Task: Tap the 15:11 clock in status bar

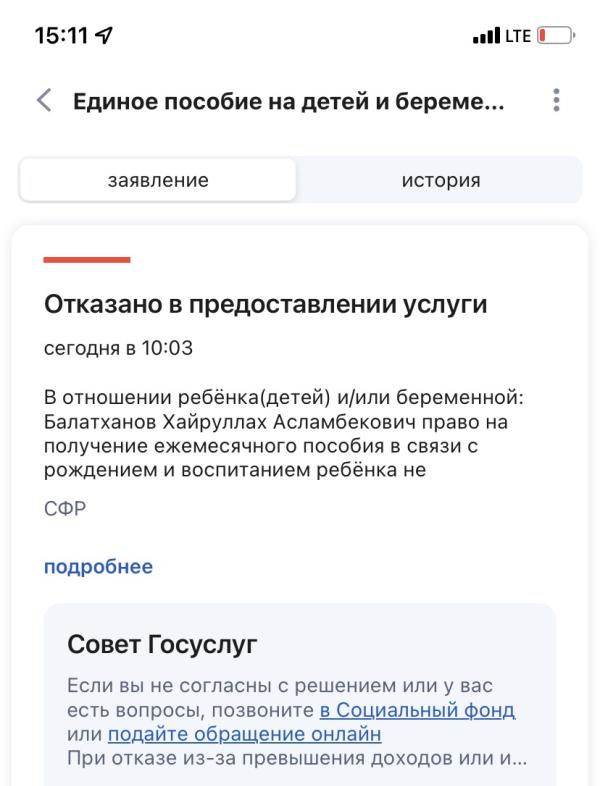Action: [x=61, y=36]
